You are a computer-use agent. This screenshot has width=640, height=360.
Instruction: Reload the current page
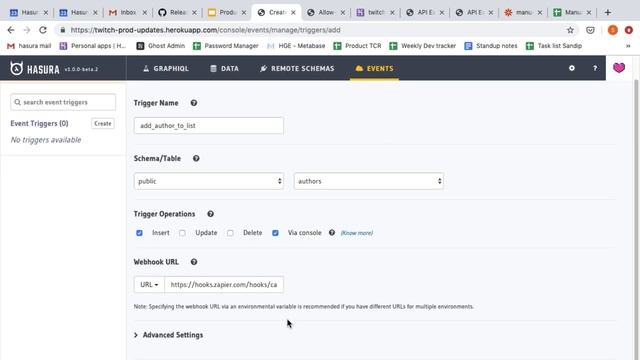coord(42,30)
